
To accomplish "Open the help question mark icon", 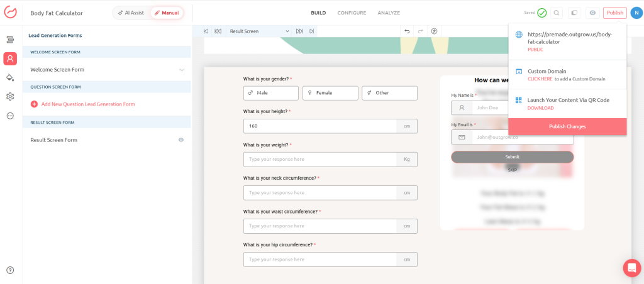I will point(10,270).
